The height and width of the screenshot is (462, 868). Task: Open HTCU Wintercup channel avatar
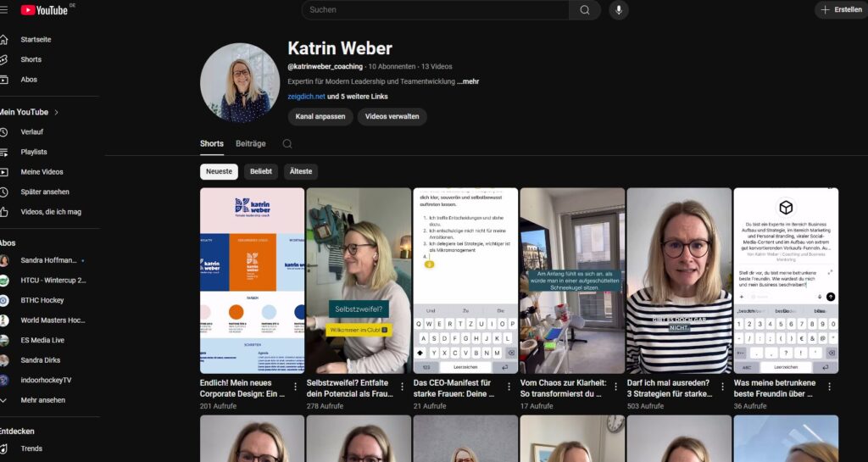4,281
